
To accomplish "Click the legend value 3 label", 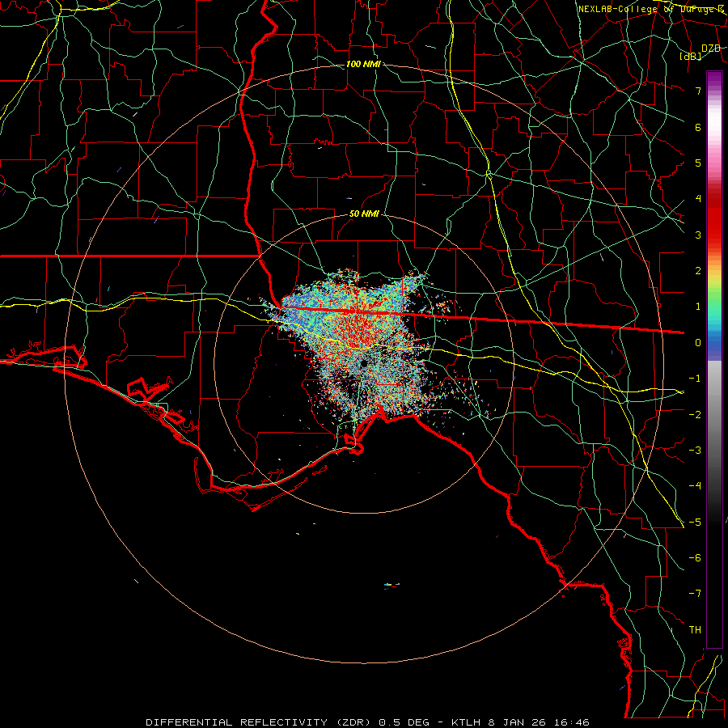I will point(698,235).
